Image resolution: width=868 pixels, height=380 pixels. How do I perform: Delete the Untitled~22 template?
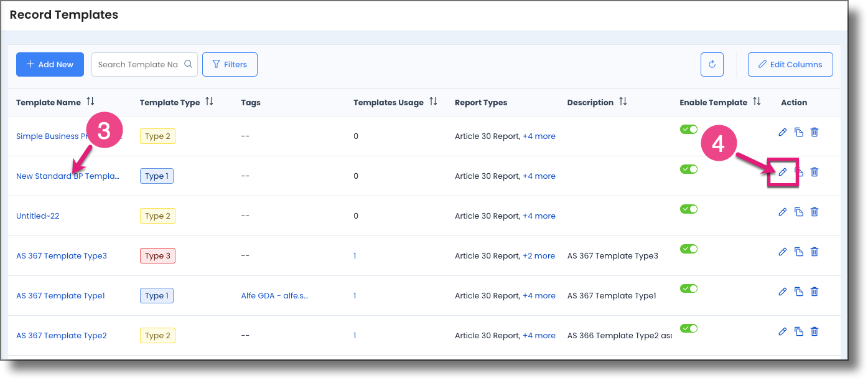pos(814,212)
